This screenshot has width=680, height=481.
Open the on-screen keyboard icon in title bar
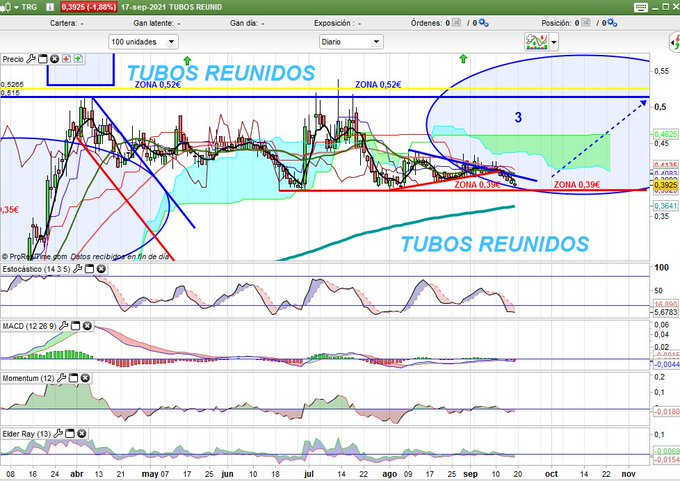(641, 7)
